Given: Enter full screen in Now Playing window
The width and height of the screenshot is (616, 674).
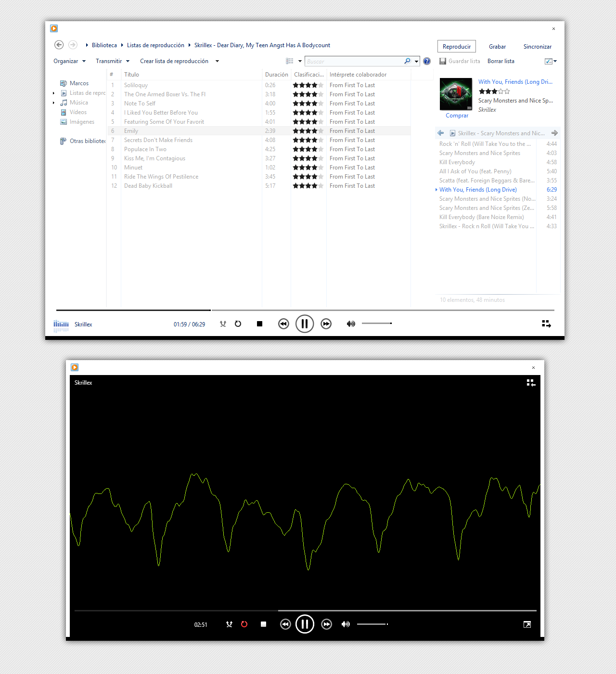Looking at the screenshot, I should click(x=527, y=624).
